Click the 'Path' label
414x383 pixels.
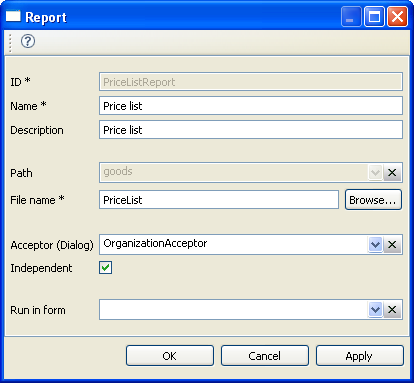pyautogui.click(x=21, y=173)
